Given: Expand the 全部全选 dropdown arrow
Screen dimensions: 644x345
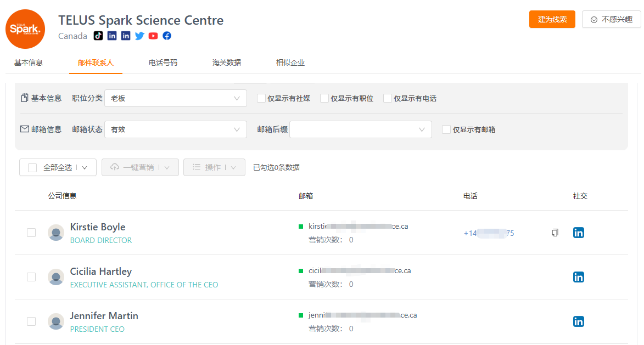Looking at the screenshot, I should click(85, 167).
